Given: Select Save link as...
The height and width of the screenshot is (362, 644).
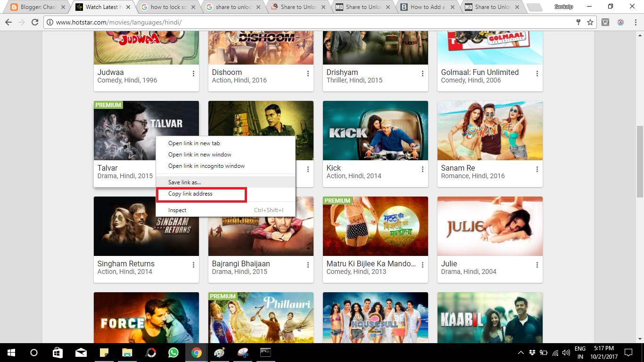Looking at the screenshot, I should (x=225, y=182).
